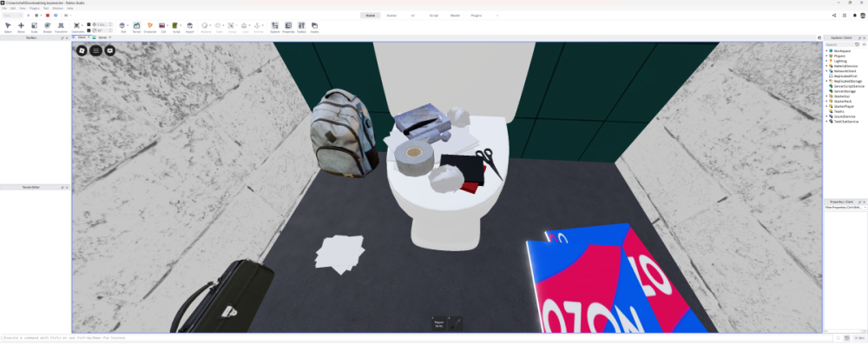868x345 pixels.
Task: Expand the Workspace node
Action: [x=826, y=50]
